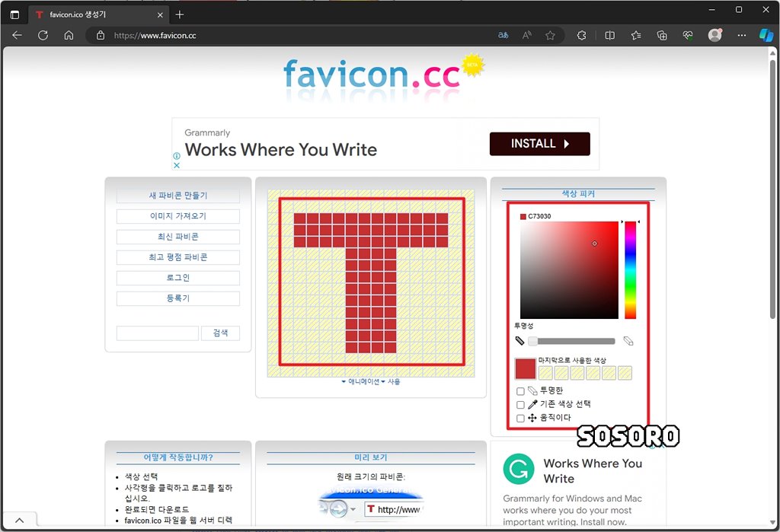Click the Grammarly G logo in side ad

point(518,469)
